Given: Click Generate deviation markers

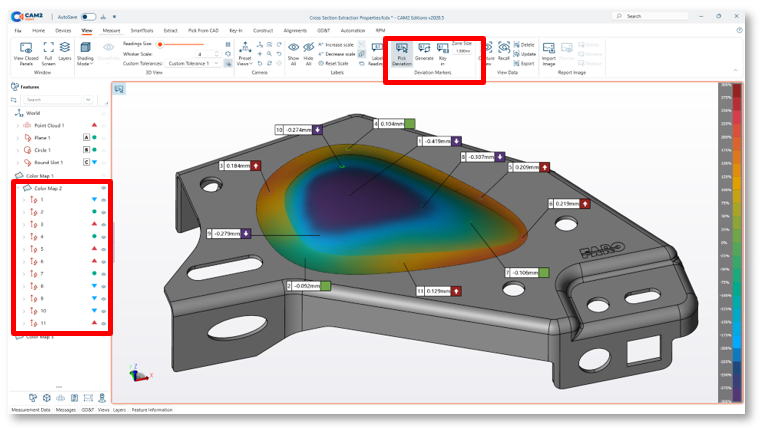Looking at the screenshot, I should (424, 51).
